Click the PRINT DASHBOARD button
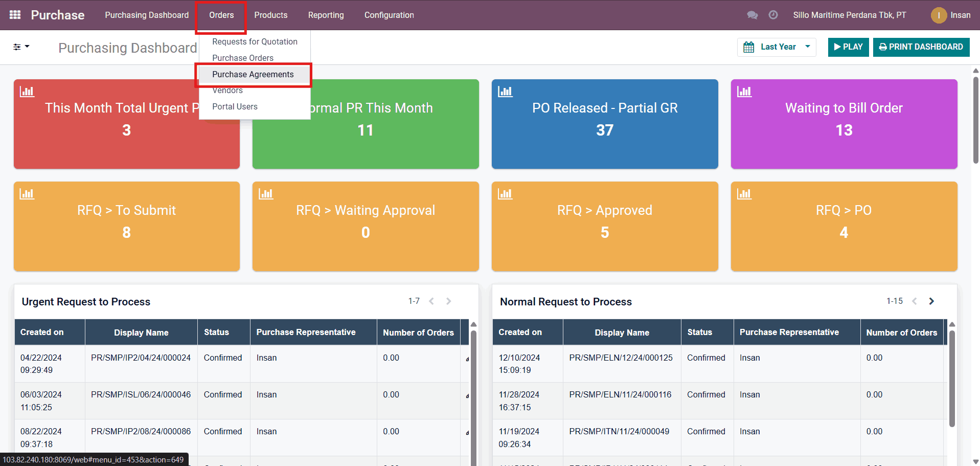The height and width of the screenshot is (466, 980). pyautogui.click(x=921, y=47)
